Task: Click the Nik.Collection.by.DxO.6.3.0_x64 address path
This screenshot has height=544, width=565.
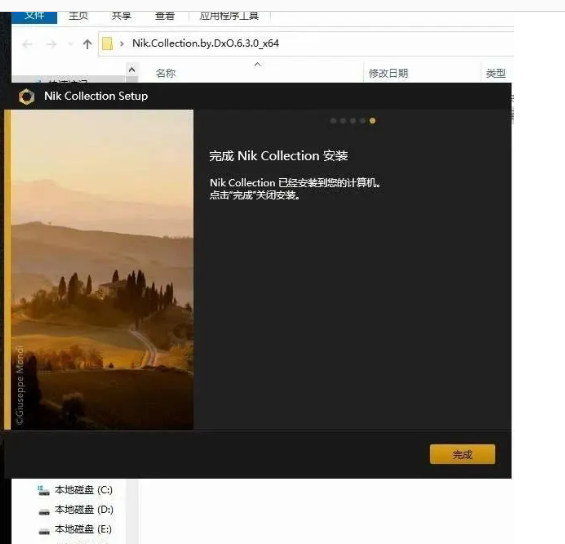Action: [x=205, y=43]
